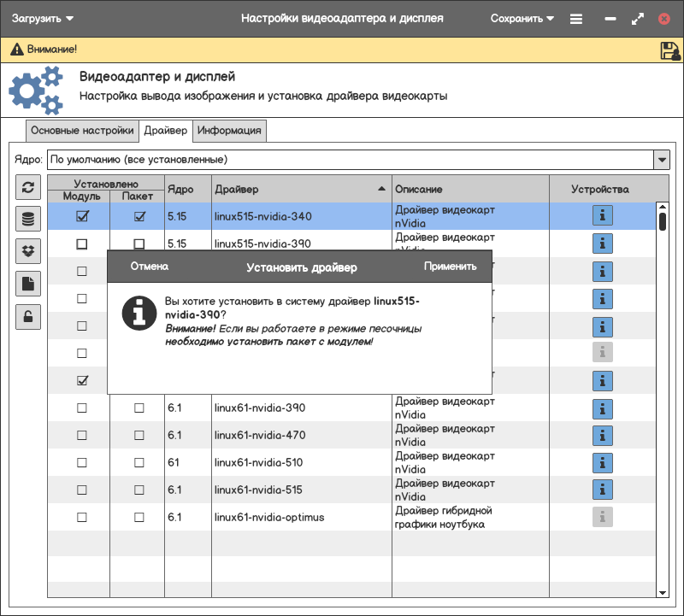Viewport: 684px width, 616px height.
Task: Click the packages boxes icon in sidebar
Action: click(x=28, y=252)
